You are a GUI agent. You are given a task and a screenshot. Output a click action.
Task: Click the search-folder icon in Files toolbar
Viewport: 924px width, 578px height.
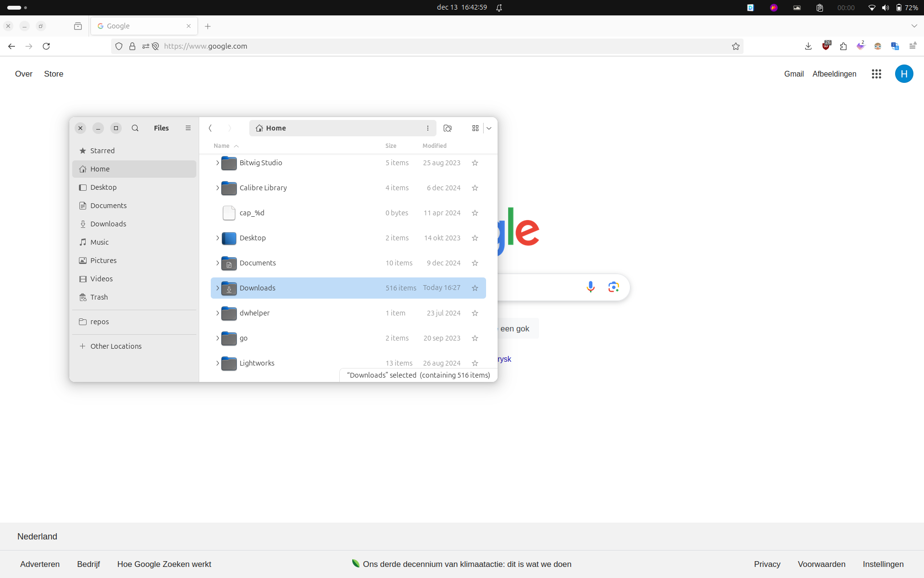[x=448, y=128]
